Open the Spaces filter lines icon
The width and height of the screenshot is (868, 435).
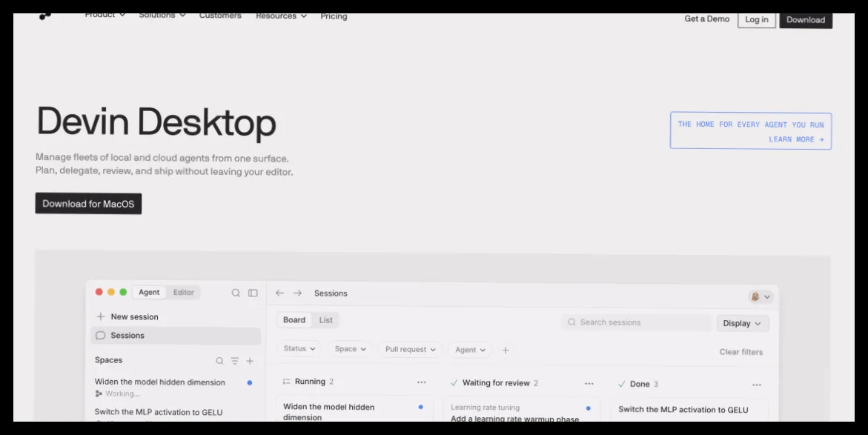(235, 361)
